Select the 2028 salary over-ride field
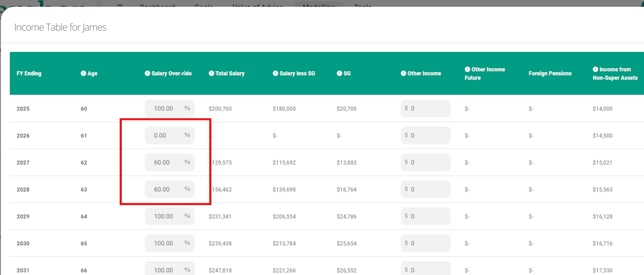The height and width of the screenshot is (275, 644). click(x=170, y=189)
